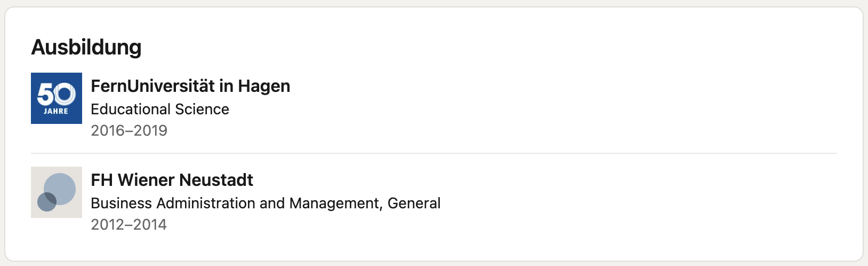The width and height of the screenshot is (868, 266).
Task: Click the Educational Science field of study
Action: coord(160,109)
